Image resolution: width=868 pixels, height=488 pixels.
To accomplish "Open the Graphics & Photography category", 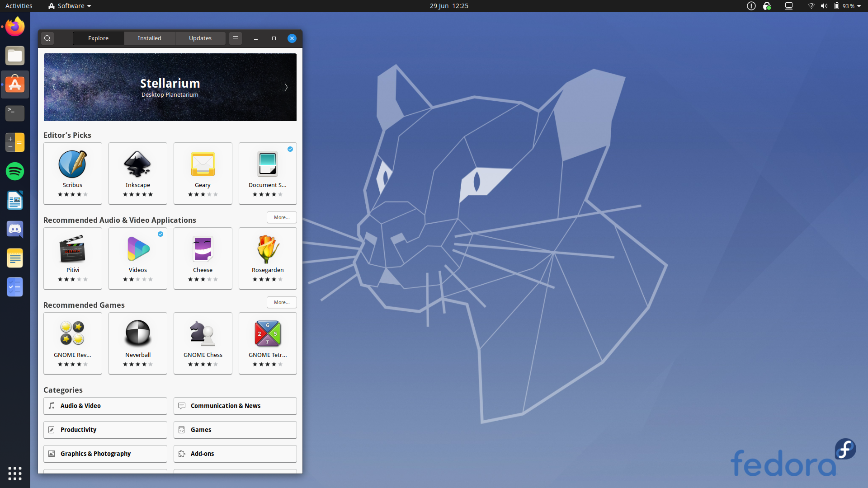I will (105, 453).
